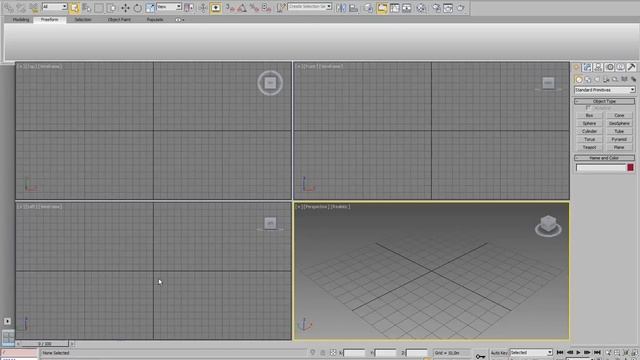Image resolution: width=640 pixels, height=360 pixels.
Task: Open Edit Named Selection Sets
Action: point(281,7)
